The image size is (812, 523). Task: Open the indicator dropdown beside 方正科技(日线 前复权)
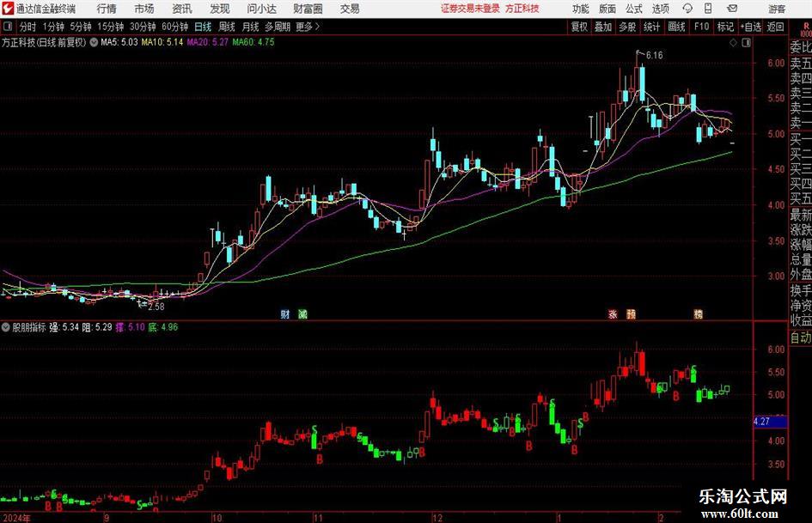pos(94,42)
